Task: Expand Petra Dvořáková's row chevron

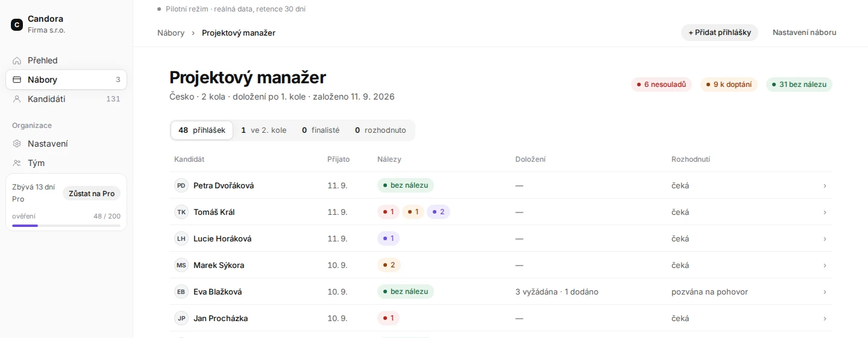Action: pyautogui.click(x=825, y=186)
